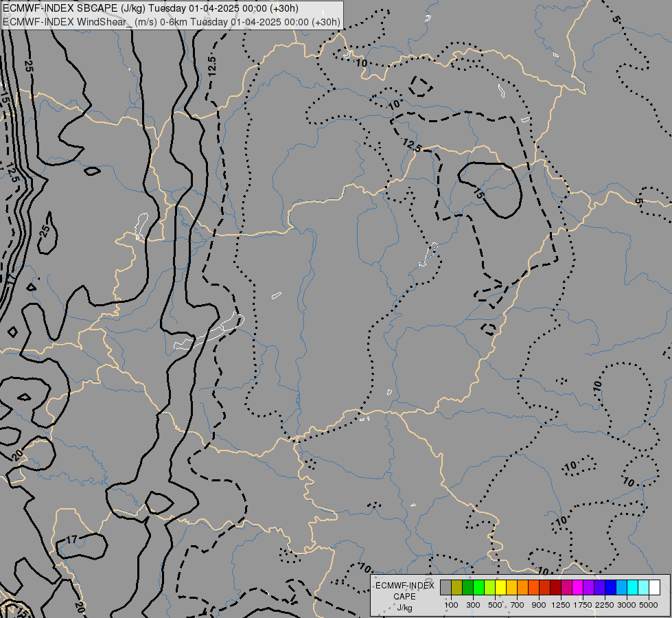This screenshot has height=618, width=672.
Task: Click the cyan legend swatch
Action: coord(633,587)
